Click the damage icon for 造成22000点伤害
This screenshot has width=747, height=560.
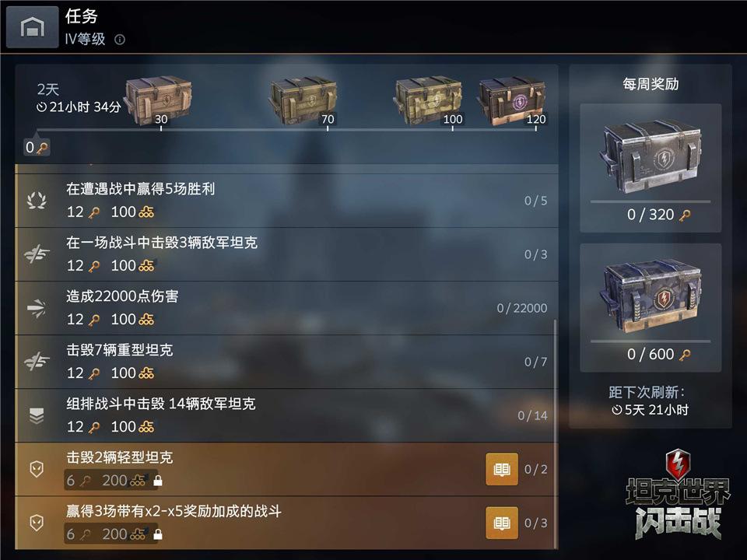pos(37,308)
